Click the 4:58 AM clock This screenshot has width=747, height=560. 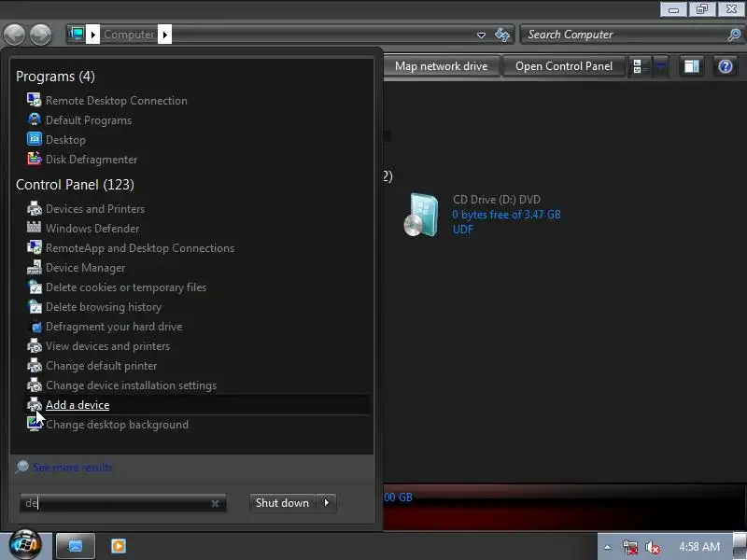click(698, 547)
